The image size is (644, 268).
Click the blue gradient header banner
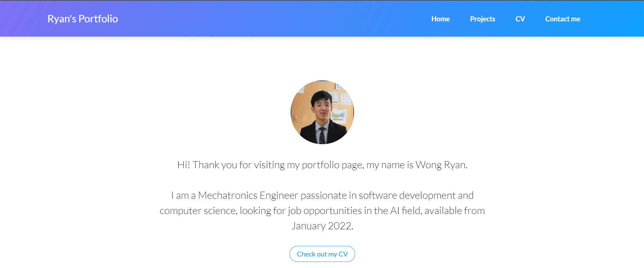[238, 18]
